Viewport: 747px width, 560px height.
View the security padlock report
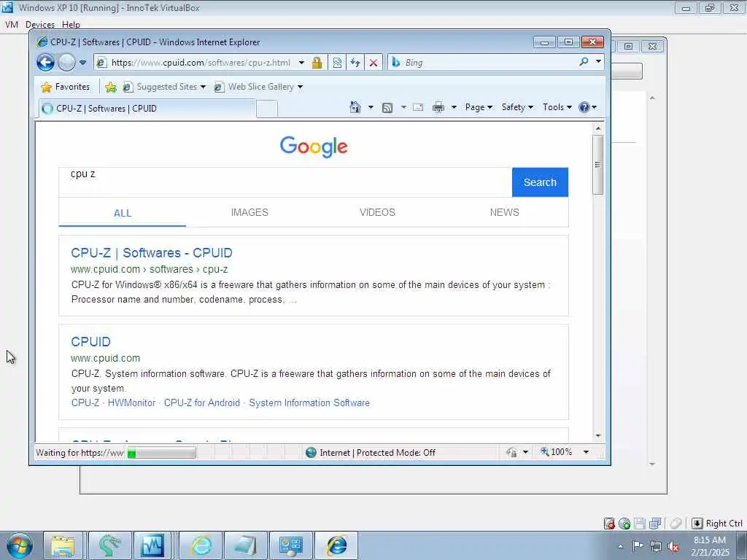coord(317,63)
